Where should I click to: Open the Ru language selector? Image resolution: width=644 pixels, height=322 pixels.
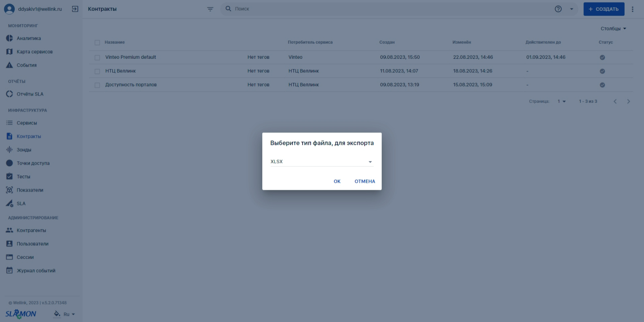click(69, 314)
